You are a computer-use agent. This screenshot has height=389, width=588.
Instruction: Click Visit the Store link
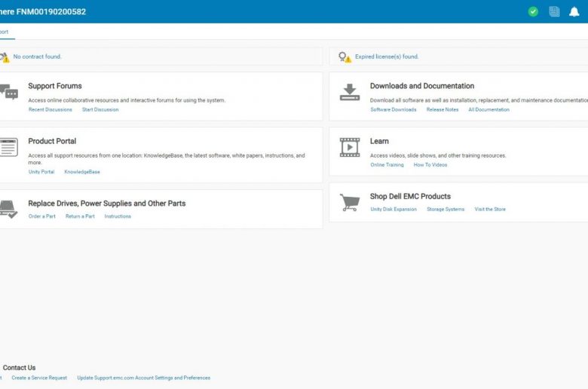pos(490,210)
